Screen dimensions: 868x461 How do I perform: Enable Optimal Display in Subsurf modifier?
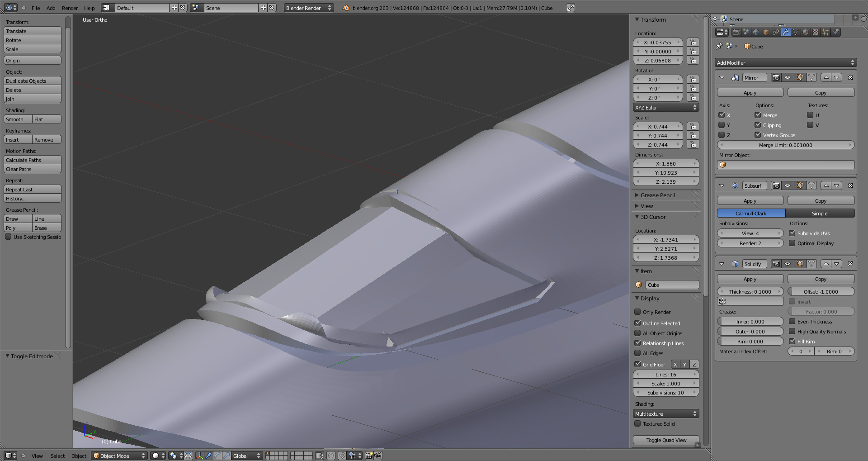[792, 243]
